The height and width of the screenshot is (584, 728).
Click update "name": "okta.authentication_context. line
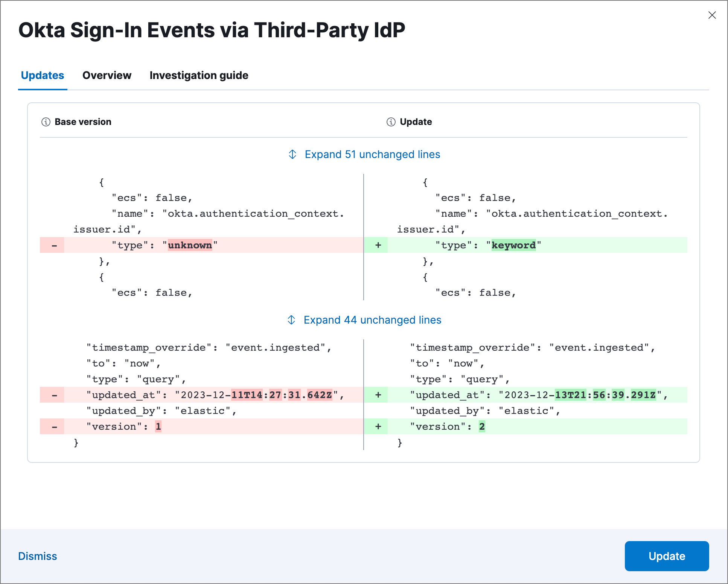[551, 213]
